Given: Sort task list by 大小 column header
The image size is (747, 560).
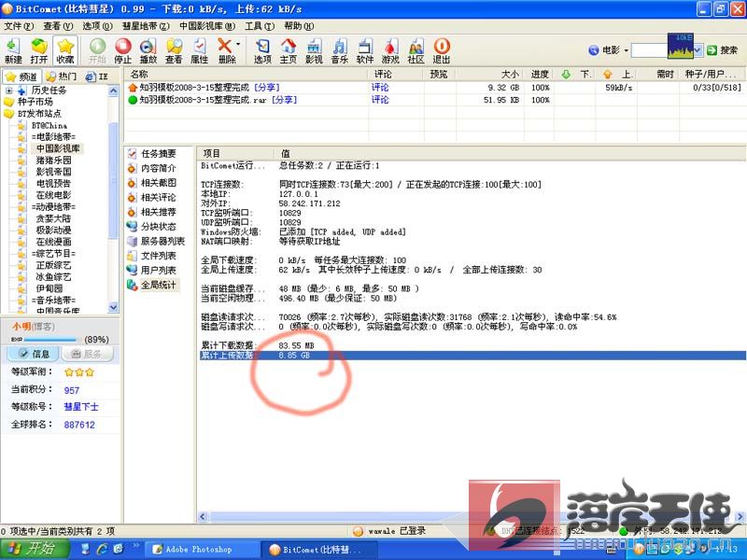Looking at the screenshot, I should [490, 75].
